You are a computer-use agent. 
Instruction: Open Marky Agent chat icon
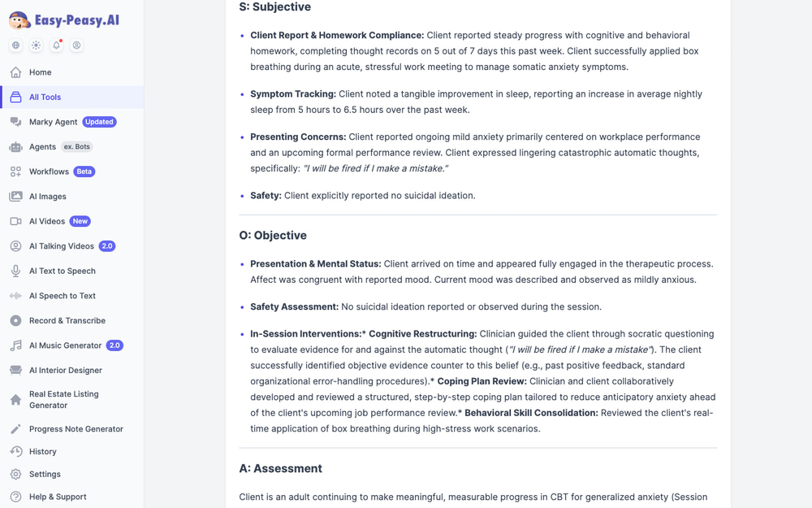pyautogui.click(x=15, y=122)
